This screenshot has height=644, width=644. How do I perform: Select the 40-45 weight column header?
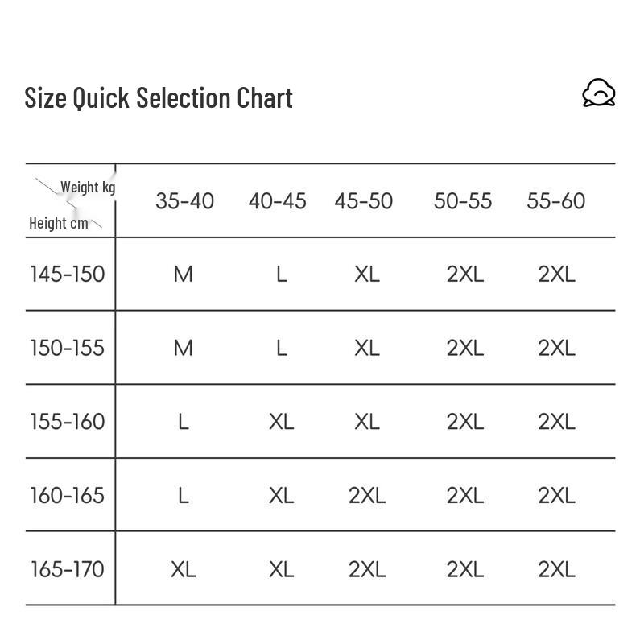[277, 200]
